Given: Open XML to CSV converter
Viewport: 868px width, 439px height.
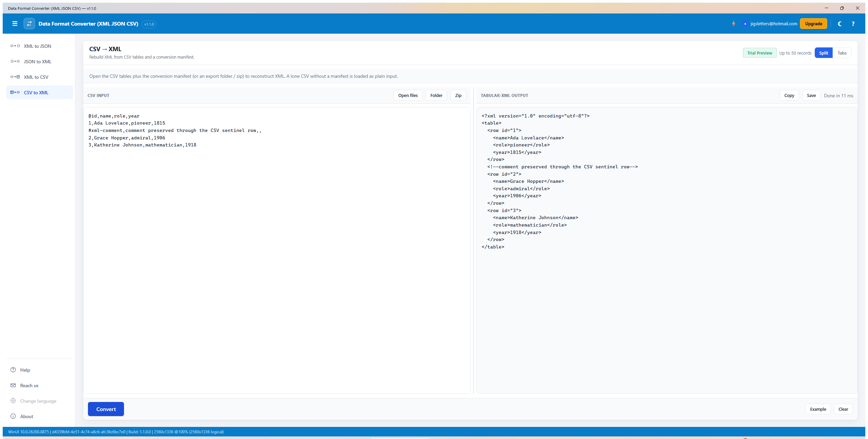Looking at the screenshot, I should [x=39, y=77].
